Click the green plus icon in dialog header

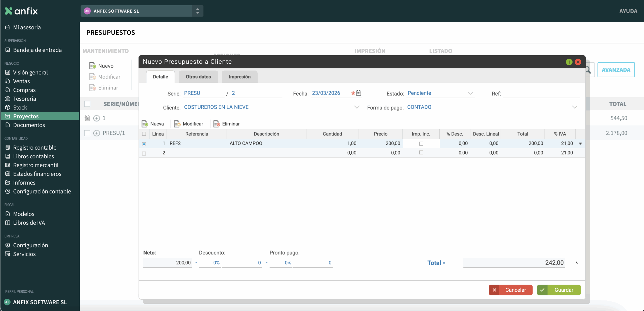[x=569, y=62]
